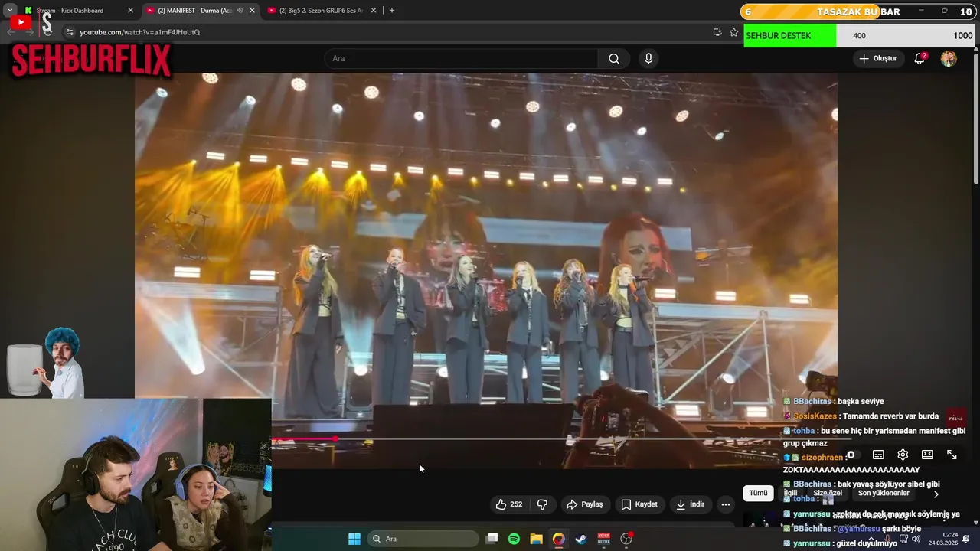The height and width of the screenshot is (551, 980).
Task: Open a new browser tab
Action: coord(392,11)
